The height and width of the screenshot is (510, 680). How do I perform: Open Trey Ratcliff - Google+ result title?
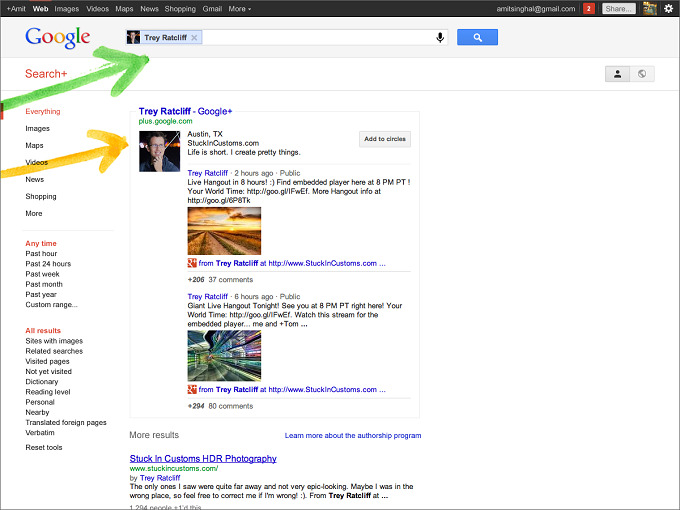185,111
